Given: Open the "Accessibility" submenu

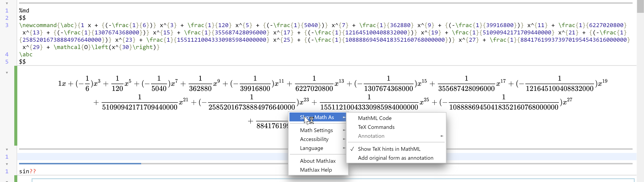Looking at the screenshot, I should pyautogui.click(x=314, y=139).
